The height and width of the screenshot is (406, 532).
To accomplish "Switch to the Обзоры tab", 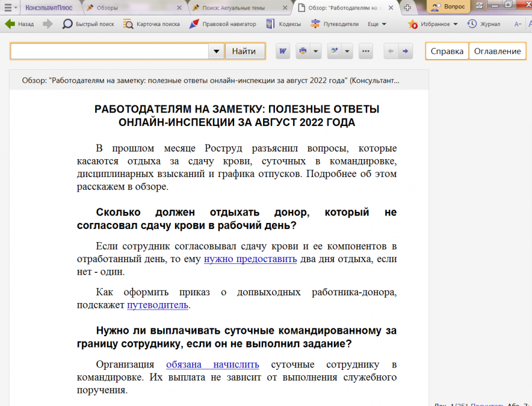I will pyautogui.click(x=107, y=8).
